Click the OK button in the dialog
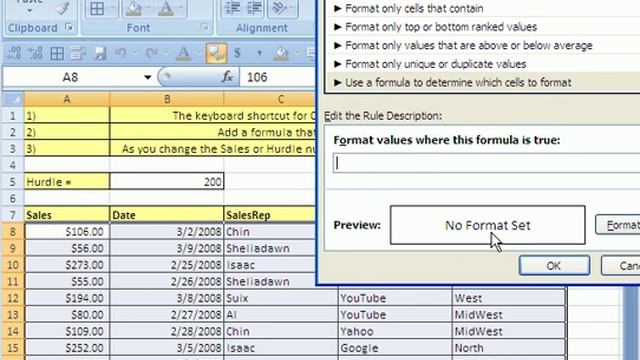This screenshot has width=640, height=360. 554,266
